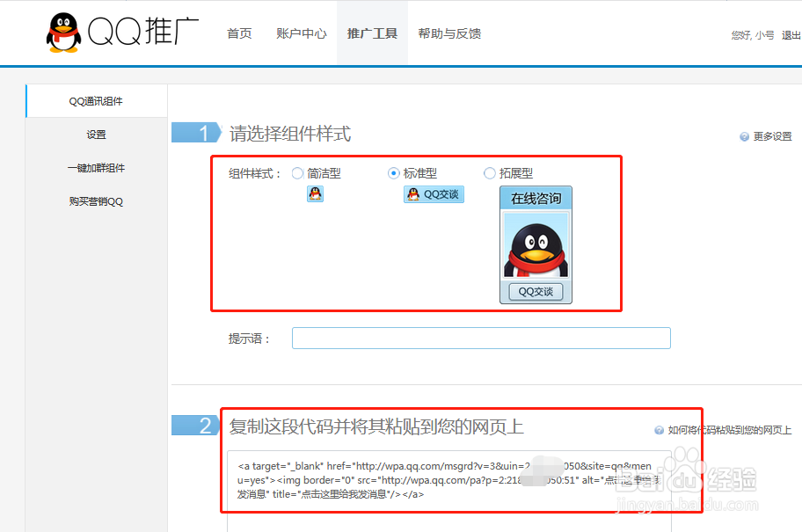This screenshot has height=532, width=802.
Task: Click the help icon beside 如何将代码粘贴到您的网页上
Action: point(658,431)
